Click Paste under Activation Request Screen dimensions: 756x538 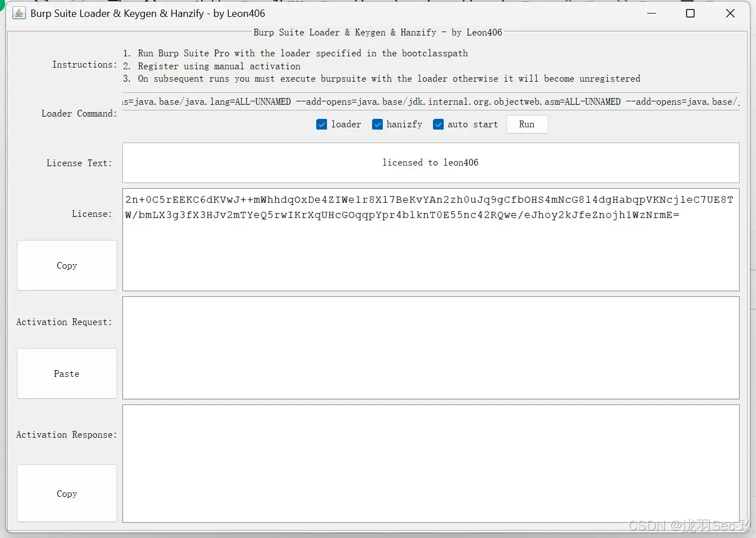tap(67, 374)
